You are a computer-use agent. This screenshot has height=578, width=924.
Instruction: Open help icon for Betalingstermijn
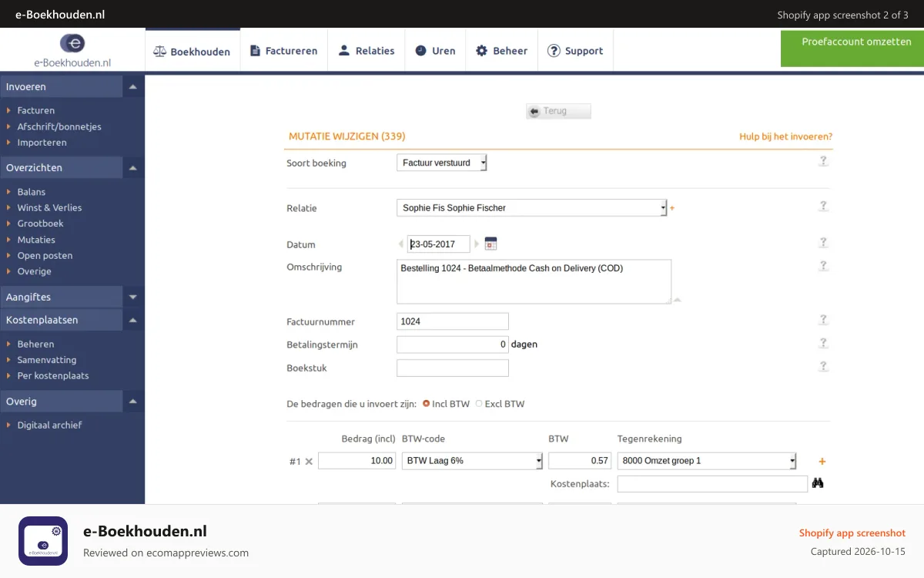pyautogui.click(x=823, y=343)
